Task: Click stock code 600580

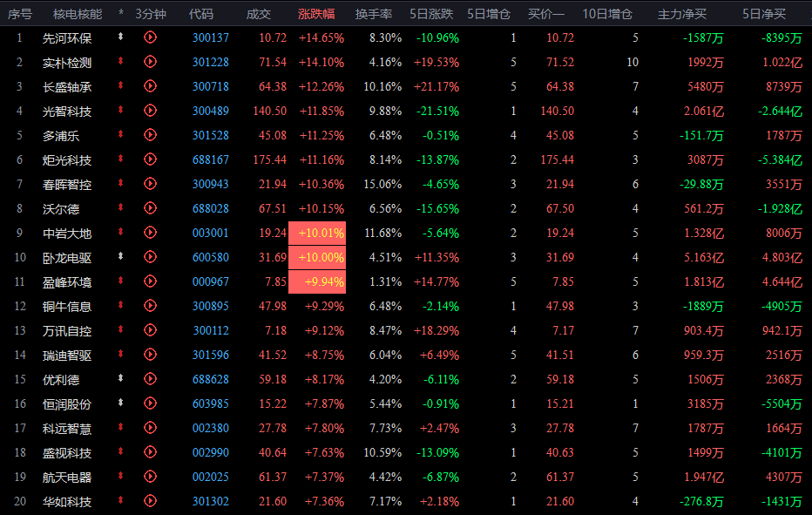Action: (x=210, y=257)
